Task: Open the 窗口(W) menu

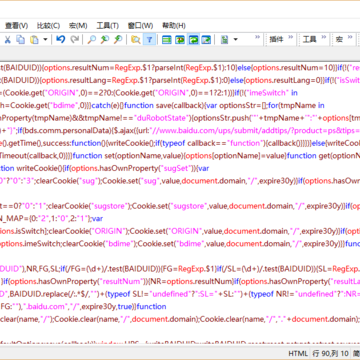Action: point(140,25)
